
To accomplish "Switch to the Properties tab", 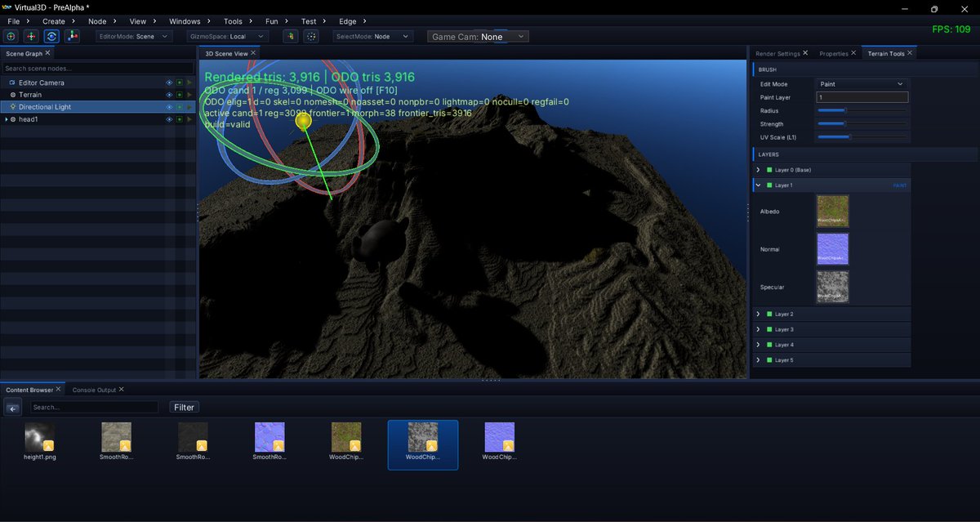I will pyautogui.click(x=834, y=54).
